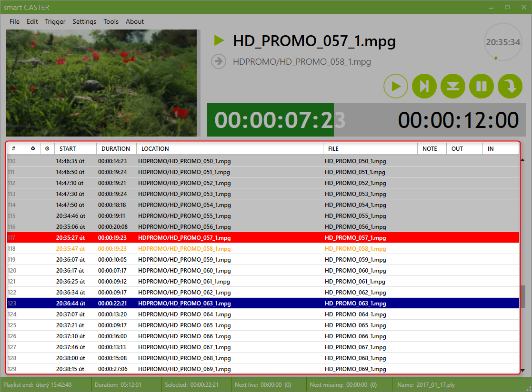Click the # column header
Screen dimensions: 532x392
(x=16, y=149)
